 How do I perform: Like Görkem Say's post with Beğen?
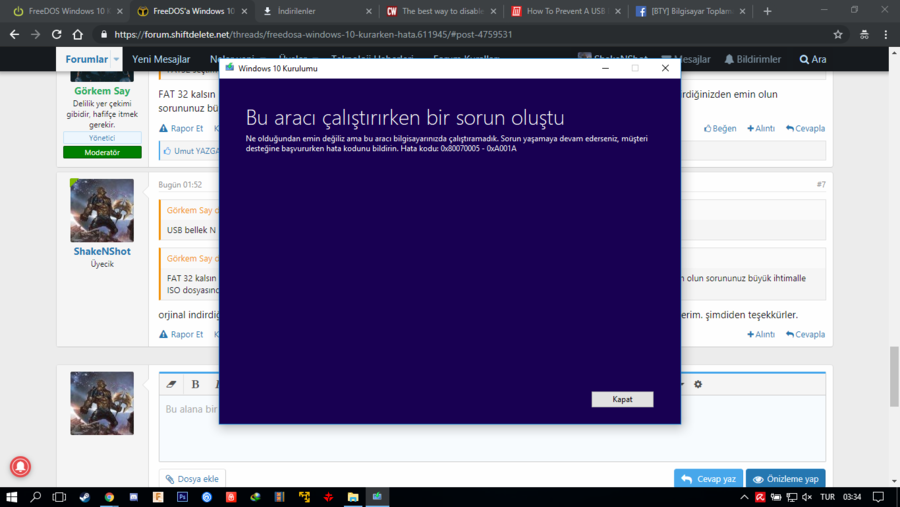click(x=720, y=128)
